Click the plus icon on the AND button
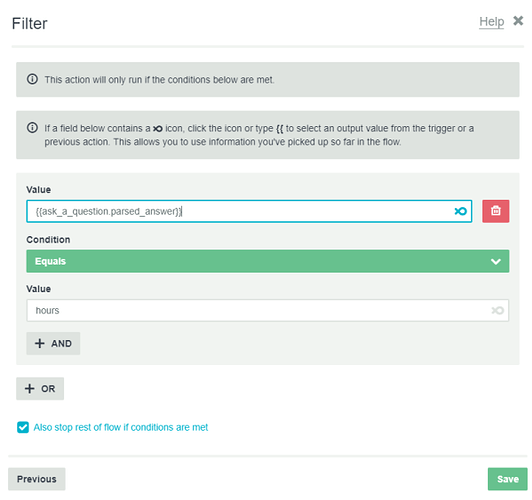Image resolution: width=532 pixels, height=500 pixels. [x=40, y=343]
